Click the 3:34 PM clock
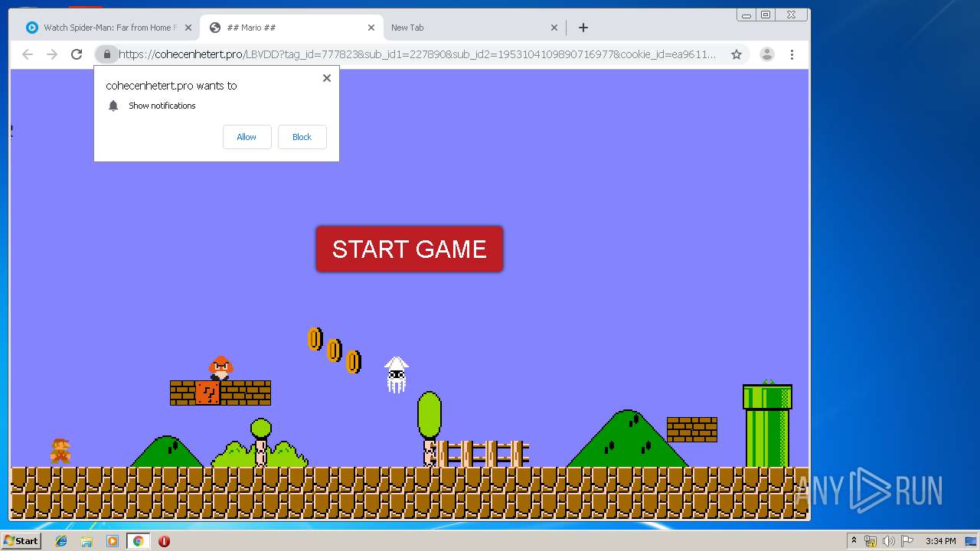Image resolution: width=980 pixels, height=551 pixels. [x=940, y=541]
